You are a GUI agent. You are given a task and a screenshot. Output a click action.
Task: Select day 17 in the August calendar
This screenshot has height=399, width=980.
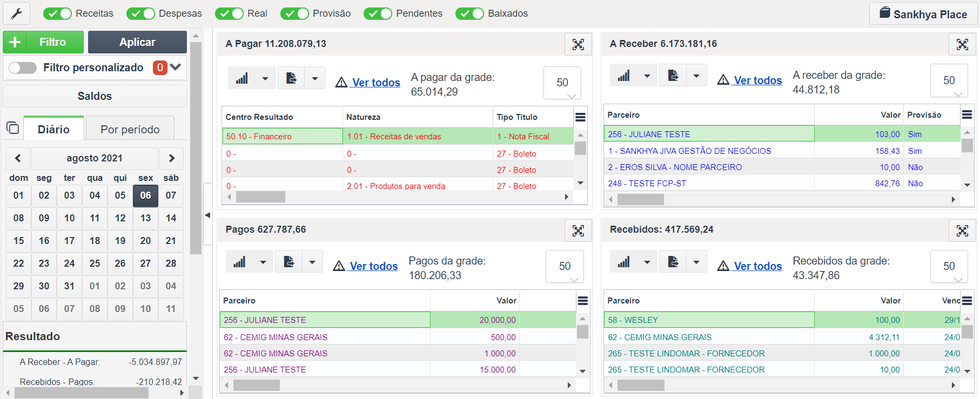(69, 241)
